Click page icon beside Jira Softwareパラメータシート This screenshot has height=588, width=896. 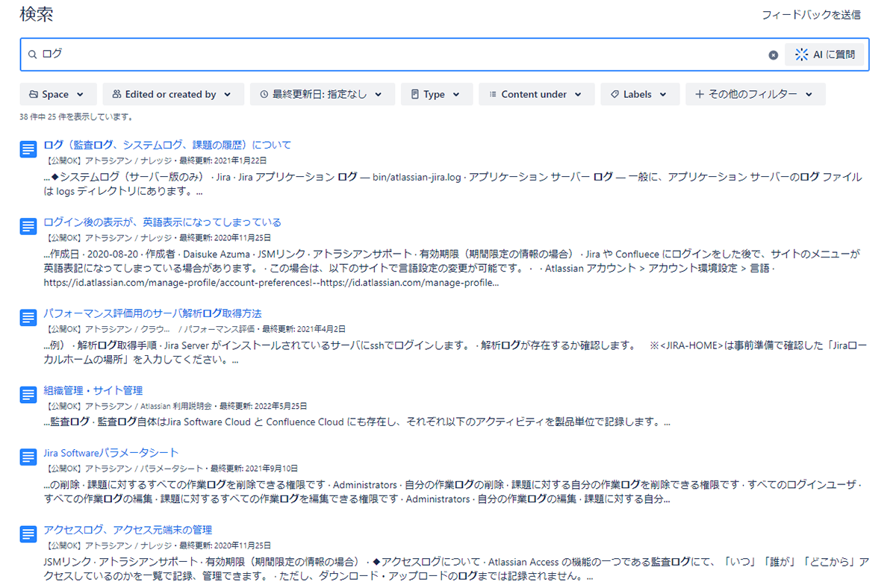pos(28,457)
